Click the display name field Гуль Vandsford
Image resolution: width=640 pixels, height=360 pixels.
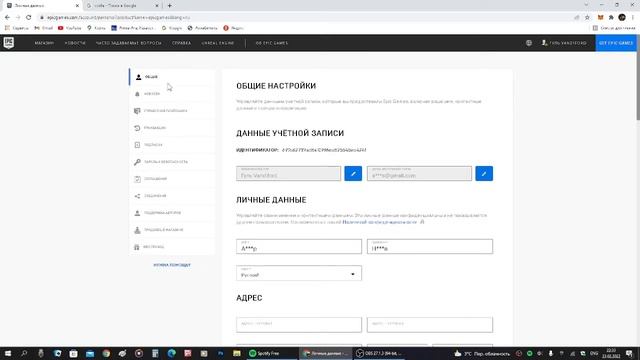click(288, 173)
